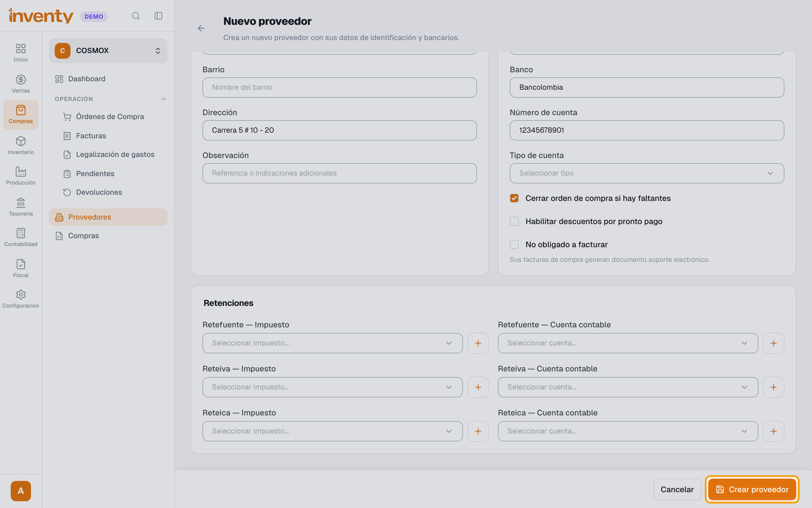Open the Ventas module icon
The width and height of the screenshot is (812, 508).
click(21, 84)
